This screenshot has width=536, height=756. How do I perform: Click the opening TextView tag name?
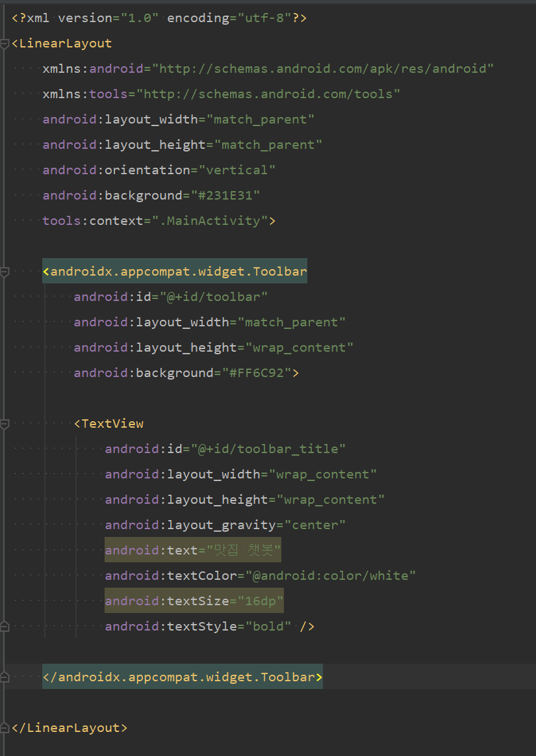(112, 424)
